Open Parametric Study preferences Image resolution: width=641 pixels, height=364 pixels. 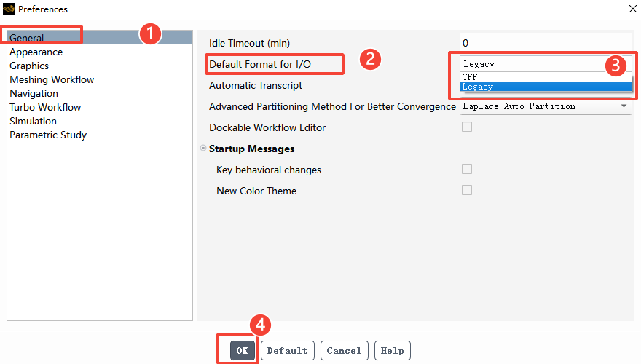(48, 135)
